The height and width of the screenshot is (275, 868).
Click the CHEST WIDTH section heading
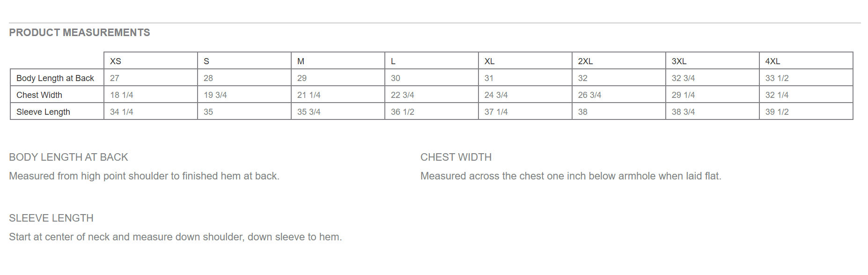[456, 157]
